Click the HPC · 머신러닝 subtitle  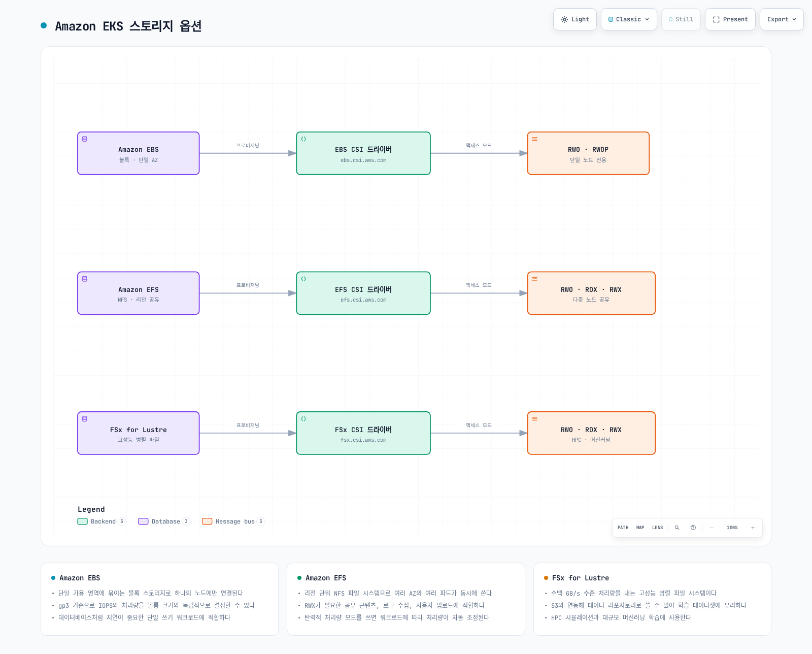591,440
